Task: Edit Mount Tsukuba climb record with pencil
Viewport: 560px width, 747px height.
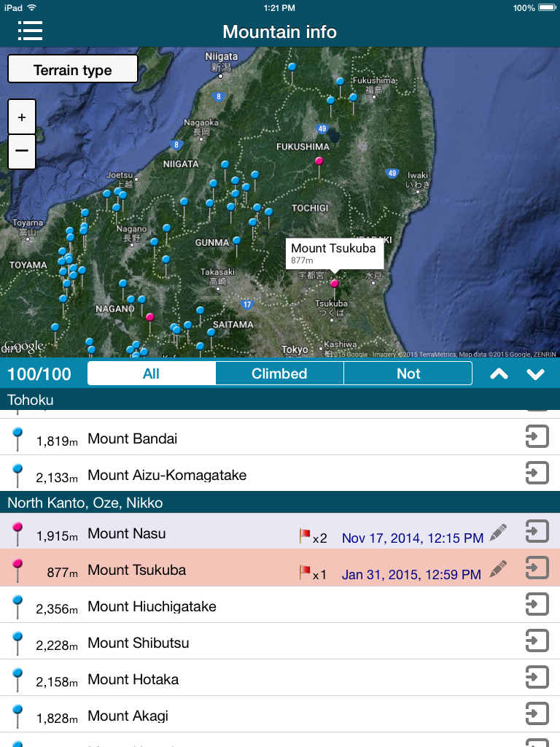Action: (498, 569)
